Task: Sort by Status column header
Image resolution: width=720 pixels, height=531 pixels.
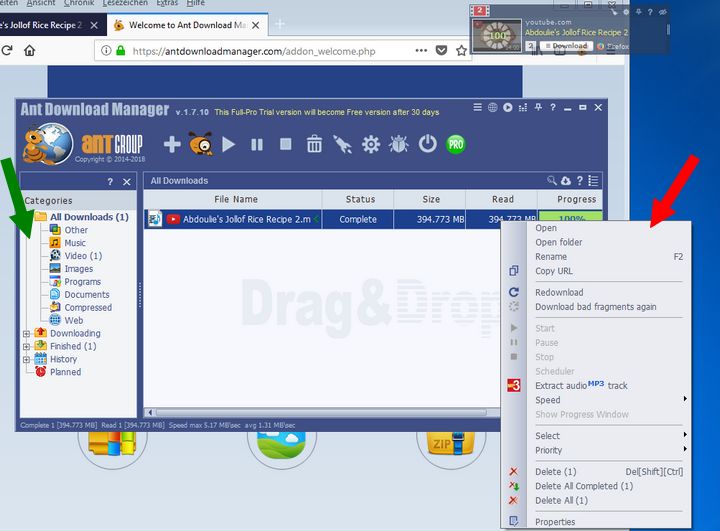Action: coord(358,199)
